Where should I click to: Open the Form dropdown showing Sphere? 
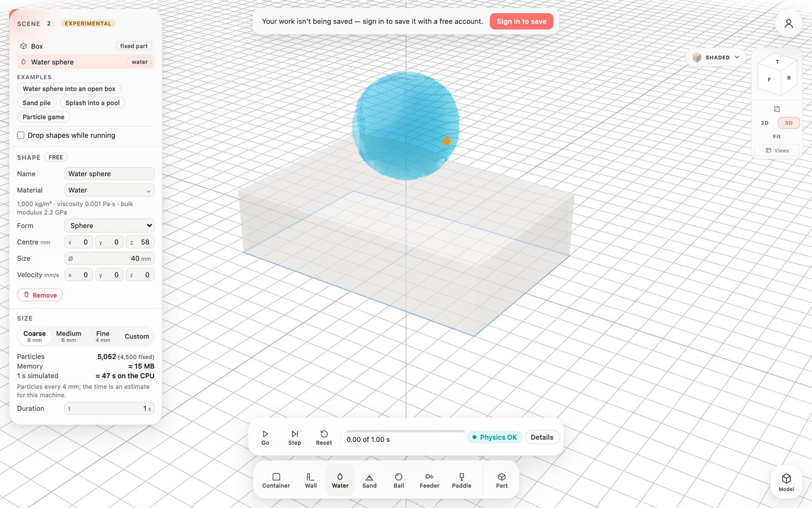109,226
